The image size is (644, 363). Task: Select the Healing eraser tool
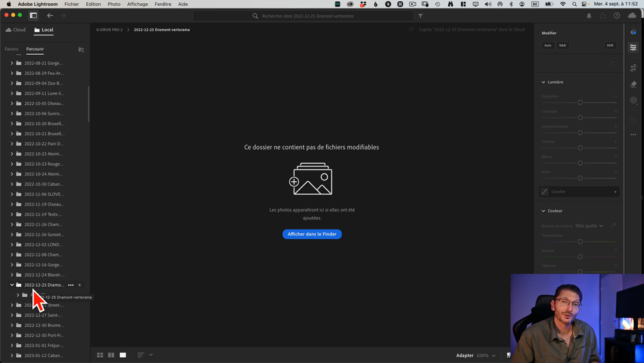tap(634, 84)
